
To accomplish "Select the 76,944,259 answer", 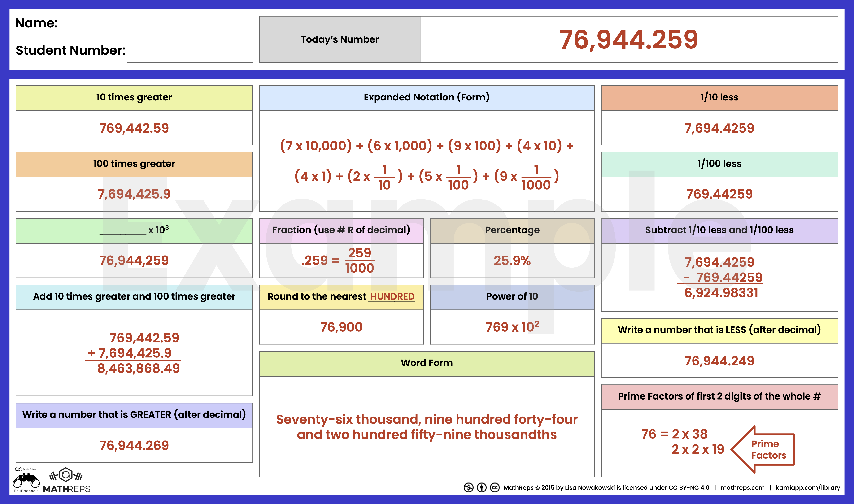I will coord(134,261).
